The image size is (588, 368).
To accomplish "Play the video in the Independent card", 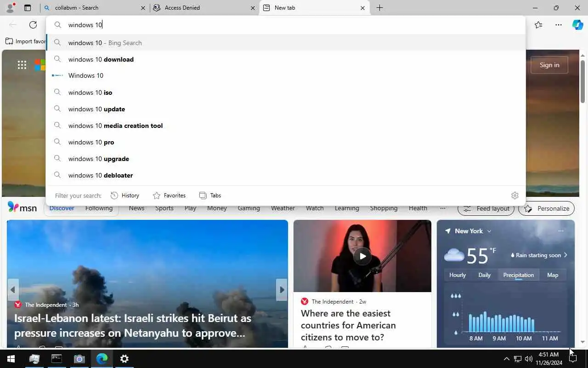I will tap(362, 256).
